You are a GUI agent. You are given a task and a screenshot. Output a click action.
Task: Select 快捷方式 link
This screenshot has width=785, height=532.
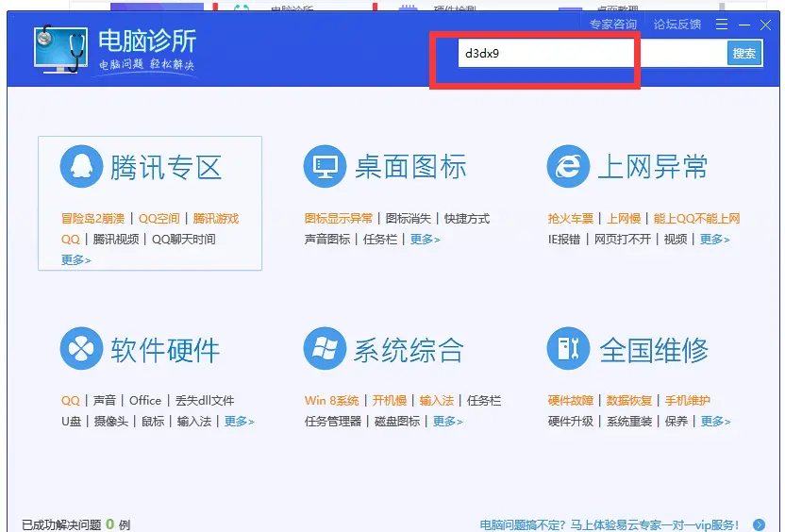pos(467,219)
